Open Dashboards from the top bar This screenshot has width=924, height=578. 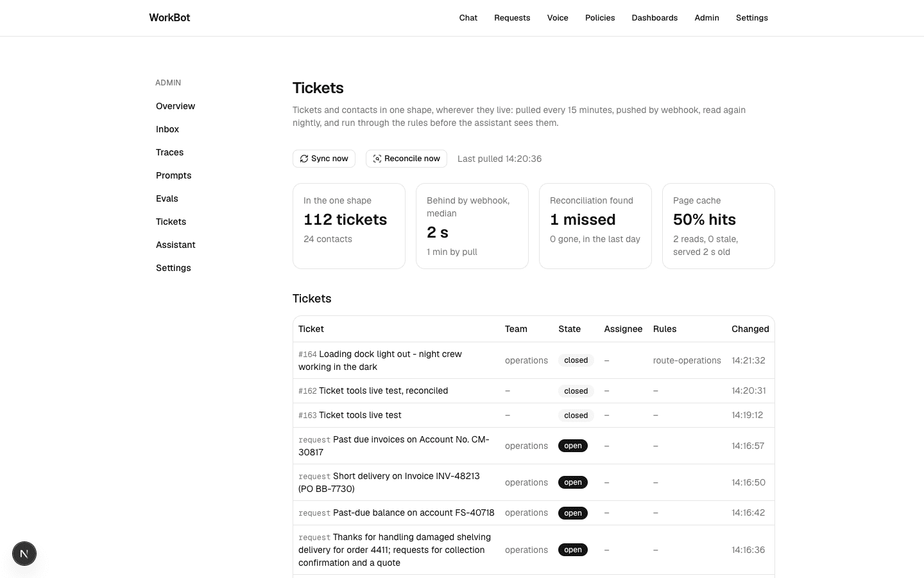[x=654, y=18]
